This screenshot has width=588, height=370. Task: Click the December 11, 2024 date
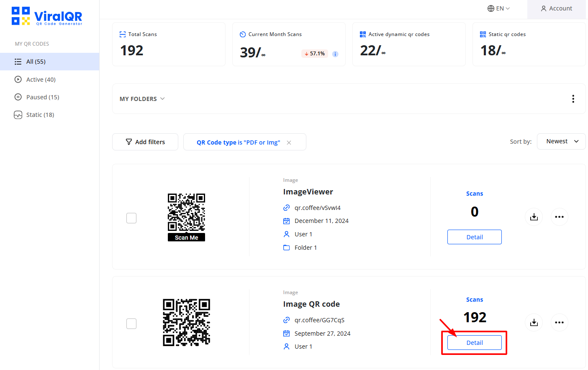[321, 221]
